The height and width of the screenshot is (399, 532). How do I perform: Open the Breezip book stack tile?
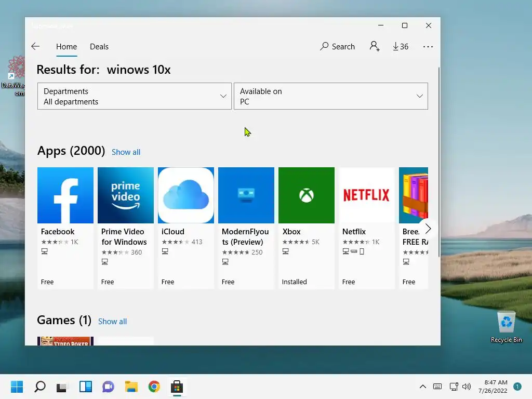pos(413,195)
